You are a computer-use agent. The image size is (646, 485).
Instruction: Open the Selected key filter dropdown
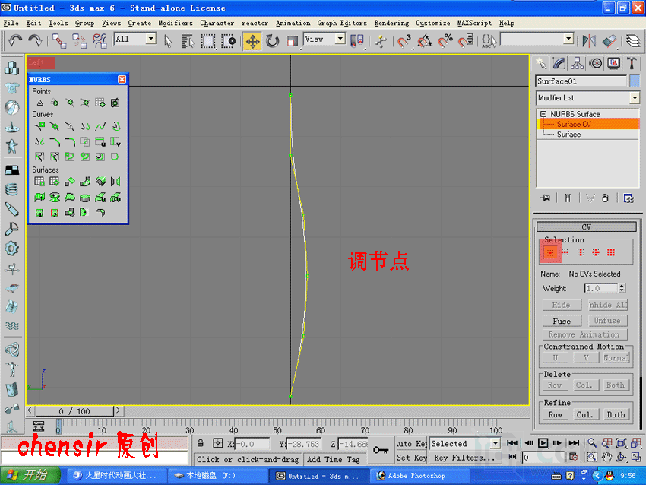pyautogui.click(x=495, y=443)
